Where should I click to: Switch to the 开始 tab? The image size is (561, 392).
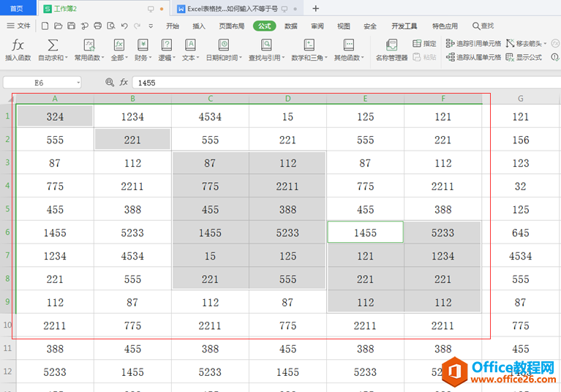[x=173, y=26]
